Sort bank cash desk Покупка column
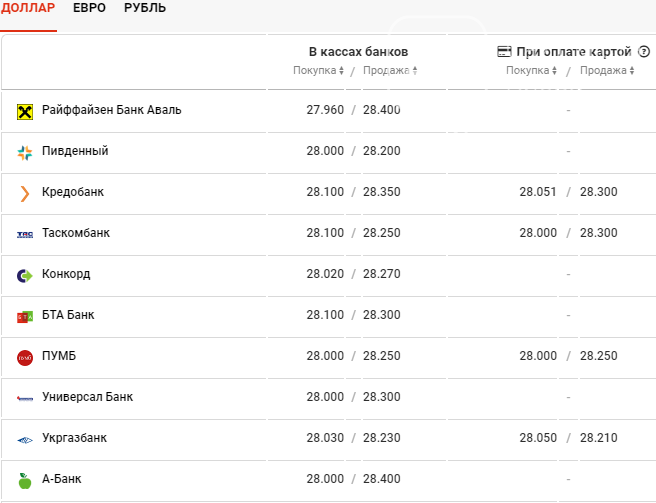Viewport: 656px width, 503px height. coord(318,70)
